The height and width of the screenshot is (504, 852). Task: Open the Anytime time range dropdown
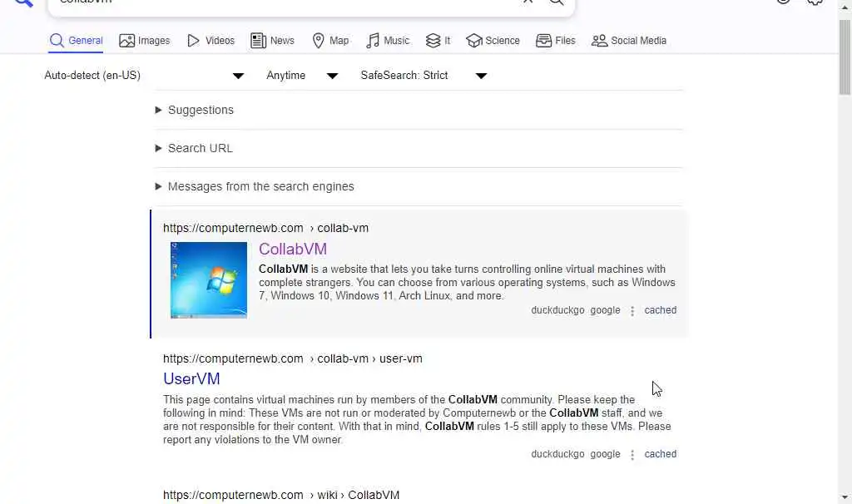coord(302,76)
